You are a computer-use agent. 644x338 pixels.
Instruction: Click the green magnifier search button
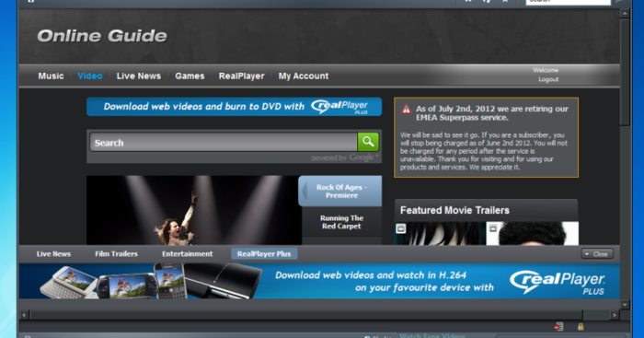(368, 142)
